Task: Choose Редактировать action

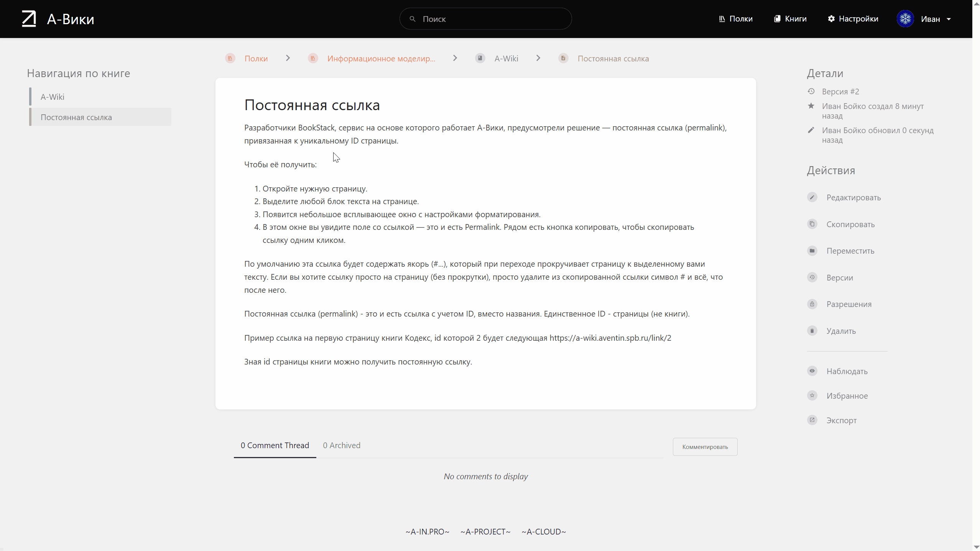Action: pos(853,198)
